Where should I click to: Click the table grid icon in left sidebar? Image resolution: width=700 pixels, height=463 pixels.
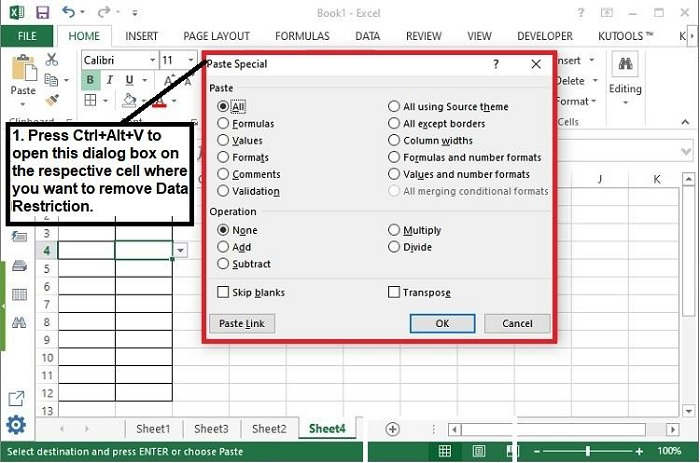(x=19, y=295)
